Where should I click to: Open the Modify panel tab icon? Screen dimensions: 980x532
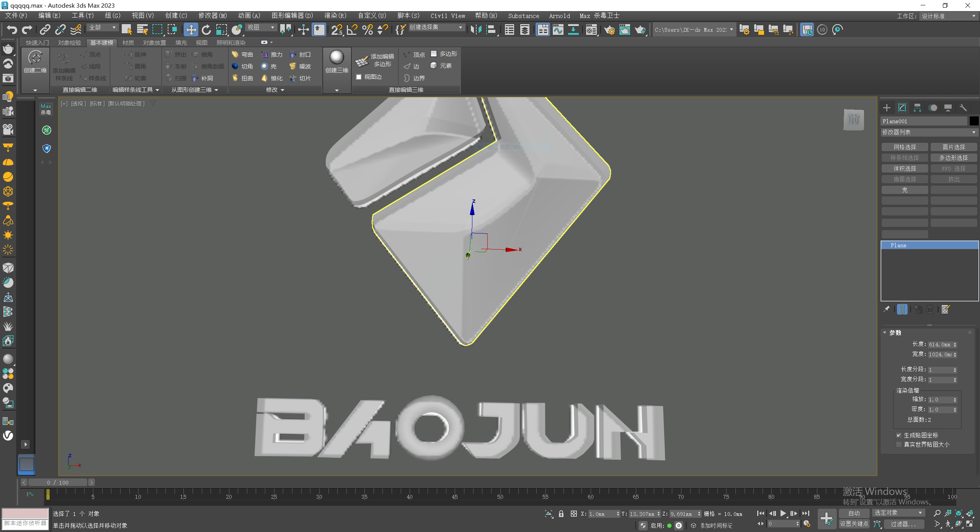(x=902, y=108)
